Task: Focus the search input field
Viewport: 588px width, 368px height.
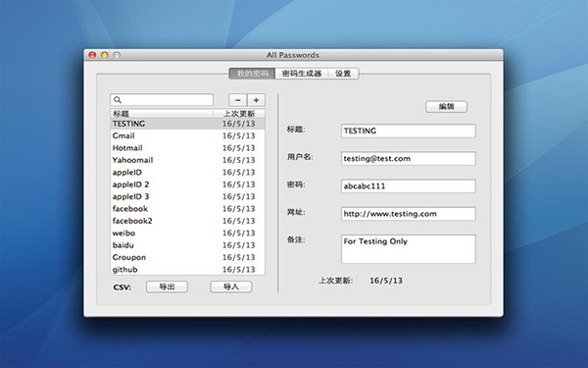Action: [162, 100]
